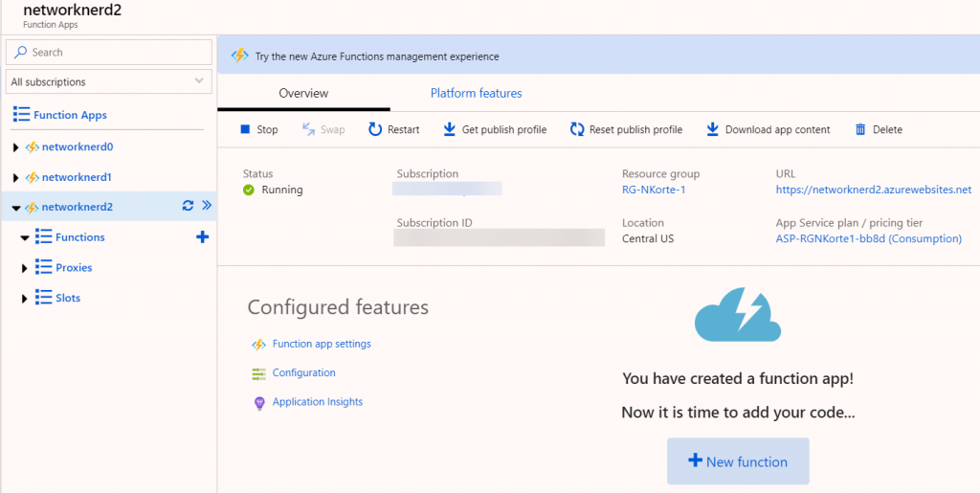
Task: Click the Get publish profile download icon
Action: coord(450,129)
